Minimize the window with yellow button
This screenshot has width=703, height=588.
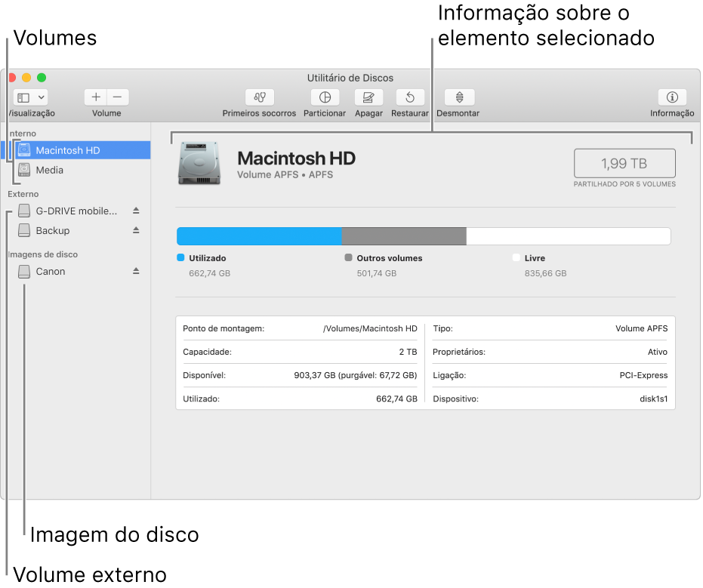tap(26, 78)
